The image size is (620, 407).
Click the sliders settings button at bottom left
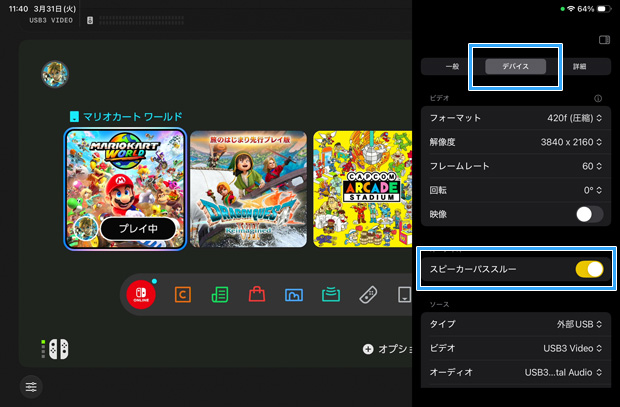click(32, 387)
